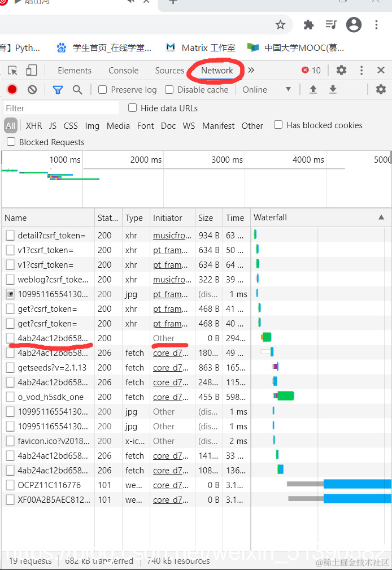Open the media control playlist icon
The width and height of the screenshot is (392, 570).
pos(331,25)
